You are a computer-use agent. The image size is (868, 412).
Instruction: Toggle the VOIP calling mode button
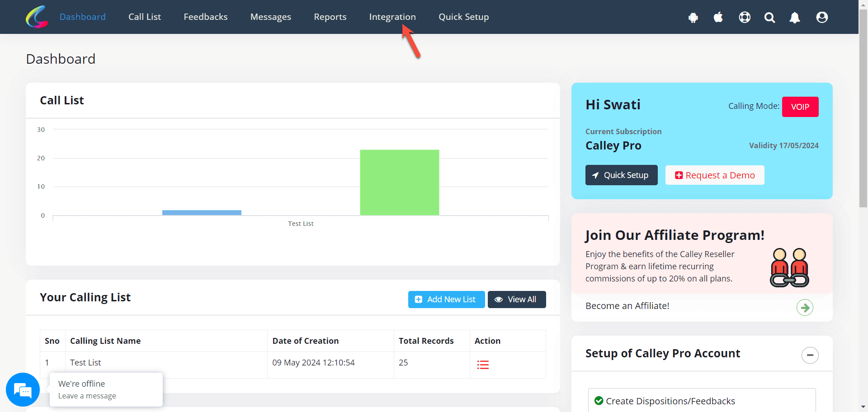tap(800, 107)
